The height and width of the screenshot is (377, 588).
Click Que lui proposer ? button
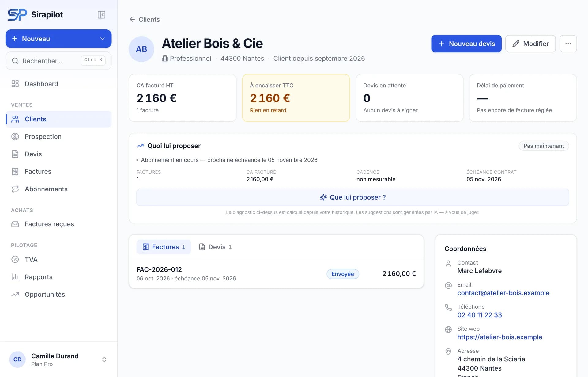pyautogui.click(x=353, y=197)
